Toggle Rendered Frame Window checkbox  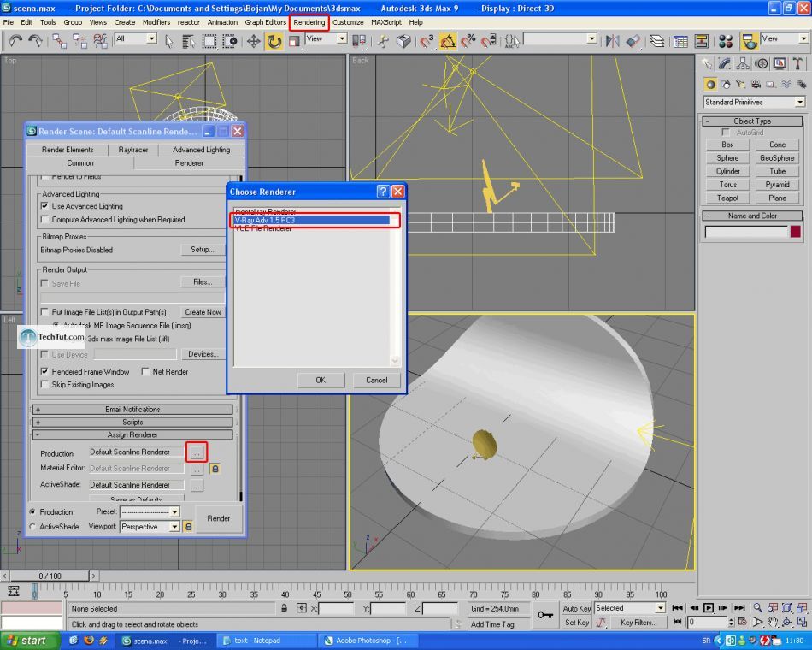[44, 372]
